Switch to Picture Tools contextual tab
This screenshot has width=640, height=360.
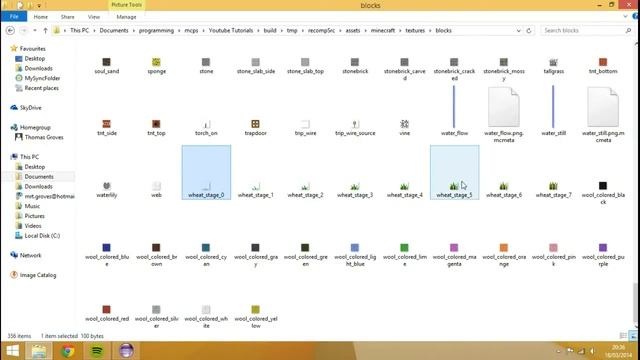pyautogui.click(x=126, y=5)
